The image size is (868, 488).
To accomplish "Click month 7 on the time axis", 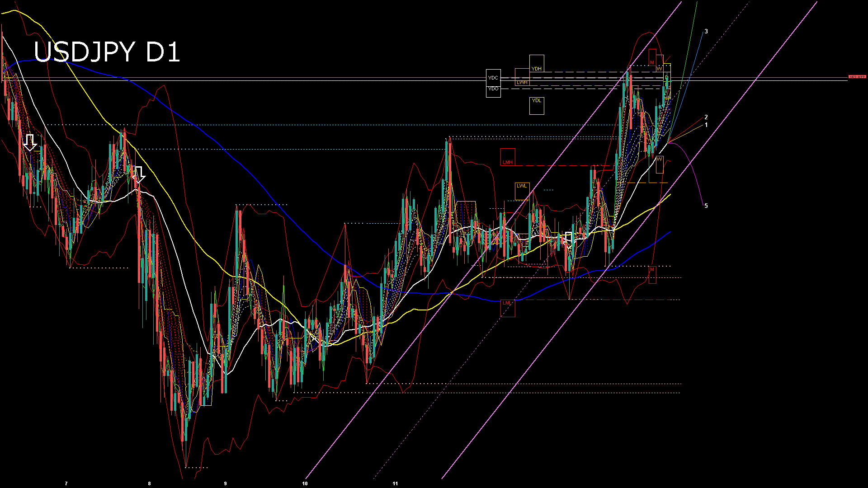I will tap(66, 483).
